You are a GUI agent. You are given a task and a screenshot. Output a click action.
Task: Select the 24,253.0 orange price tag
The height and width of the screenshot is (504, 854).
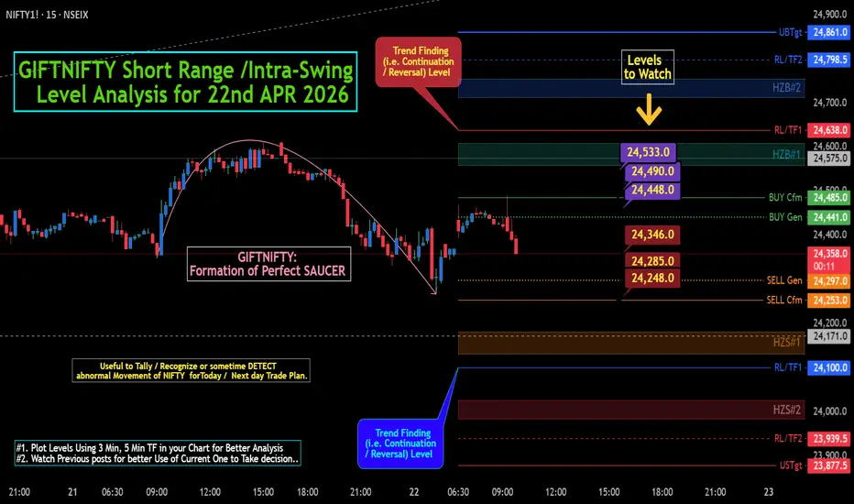pyautogui.click(x=829, y=300)
